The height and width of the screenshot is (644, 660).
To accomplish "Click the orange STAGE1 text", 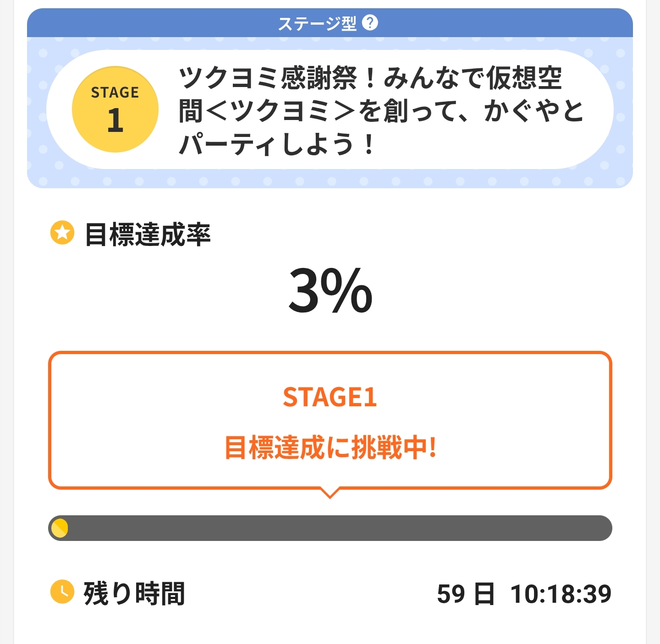I will click(x=330, y=397).
